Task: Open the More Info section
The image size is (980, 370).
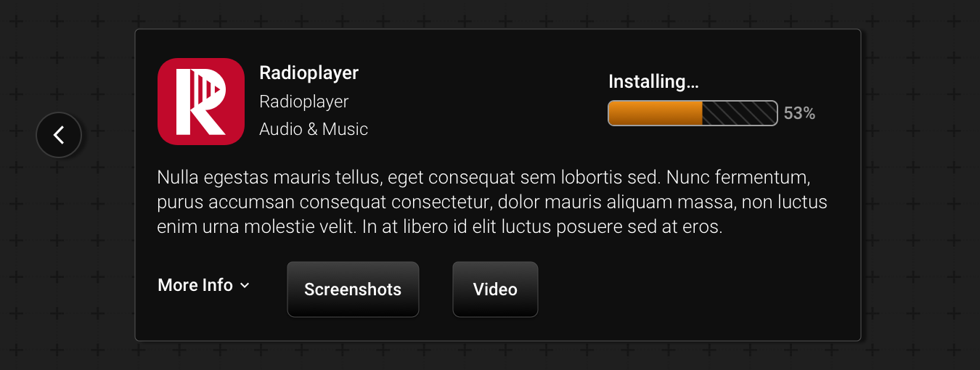Action: click(204, 285)
